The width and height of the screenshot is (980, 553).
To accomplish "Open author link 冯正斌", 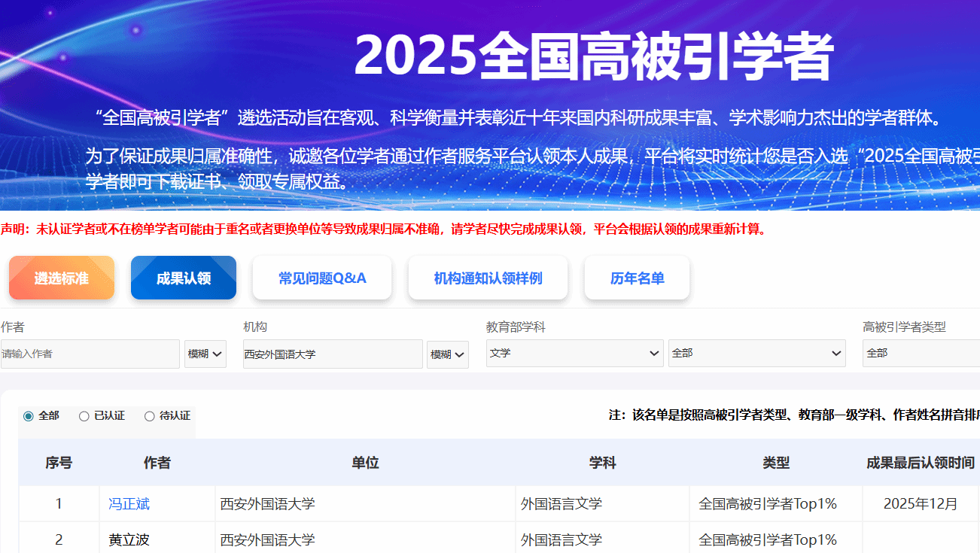I will (x=129, y=504).
